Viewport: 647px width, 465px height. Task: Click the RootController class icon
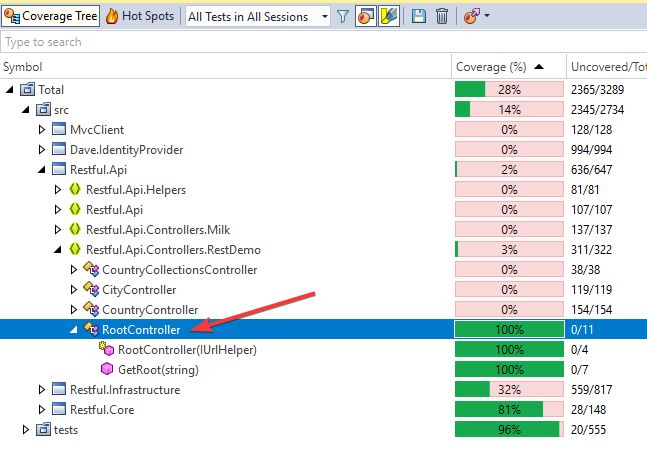click(91, 329)
